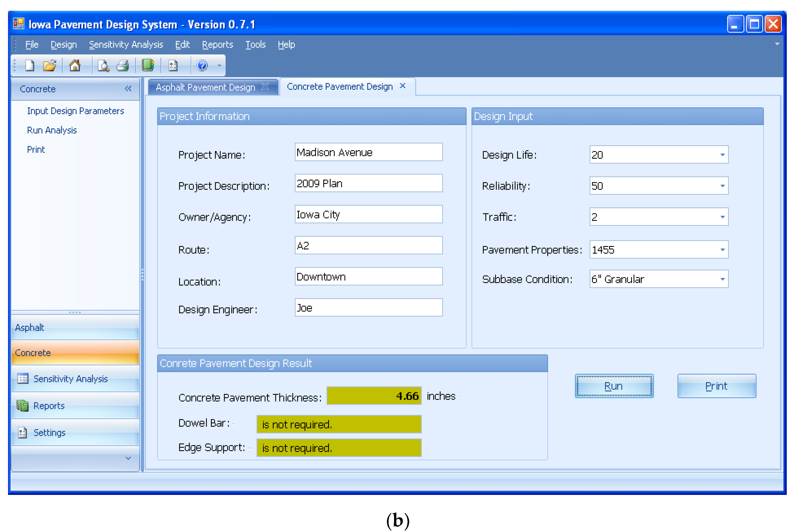Screen dimensions: 795x532
Task: Click the green notebook toolbar icon
Action: tap(148, 65)
